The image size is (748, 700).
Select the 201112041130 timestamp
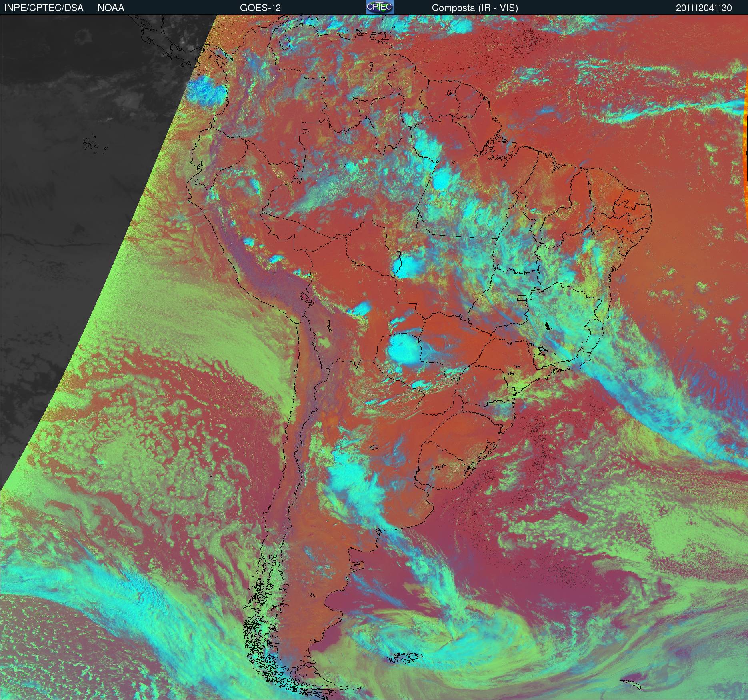point(704,8)
